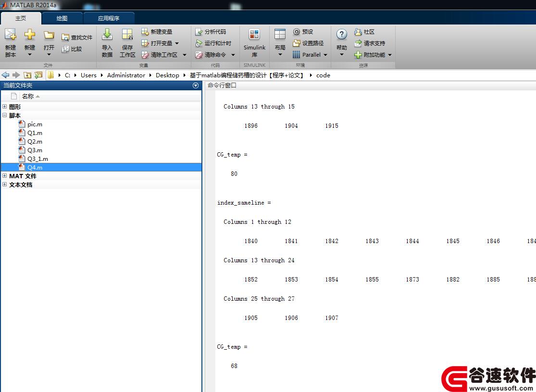Image resolution: width=536 pixels, height=392 pixels.
Task: Open the Simulink Library
Action: [x=254, y=43]
